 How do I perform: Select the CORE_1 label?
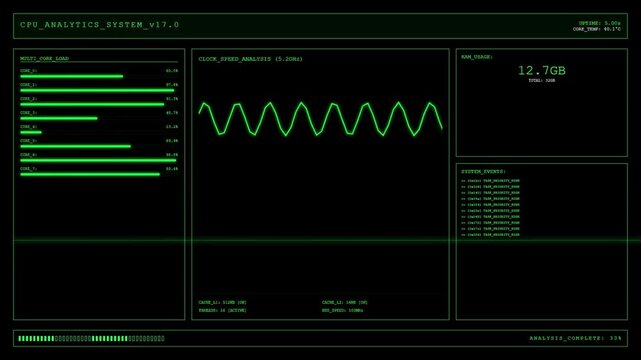pyautogui.click(x=28, y=85)
